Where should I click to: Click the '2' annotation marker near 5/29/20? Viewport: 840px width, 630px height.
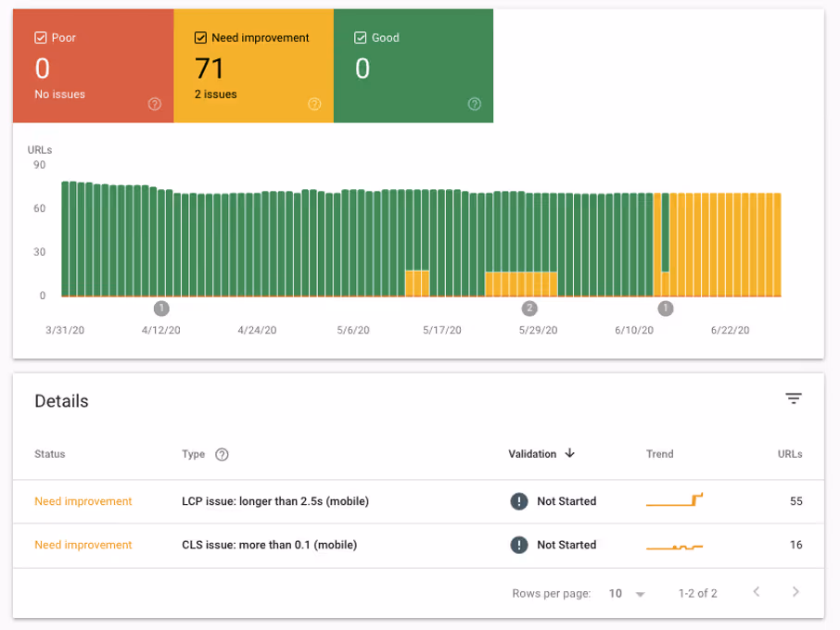click(x=529, y=309)
